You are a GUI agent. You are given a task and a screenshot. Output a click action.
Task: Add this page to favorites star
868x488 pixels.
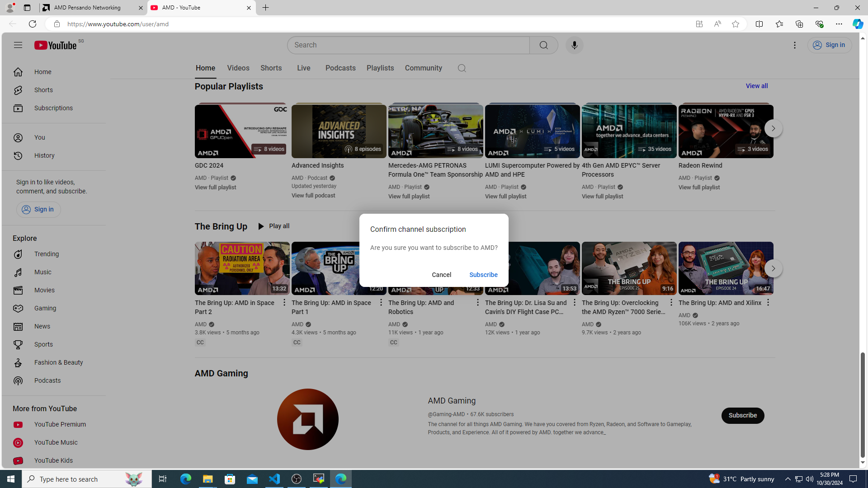[735, 24]
